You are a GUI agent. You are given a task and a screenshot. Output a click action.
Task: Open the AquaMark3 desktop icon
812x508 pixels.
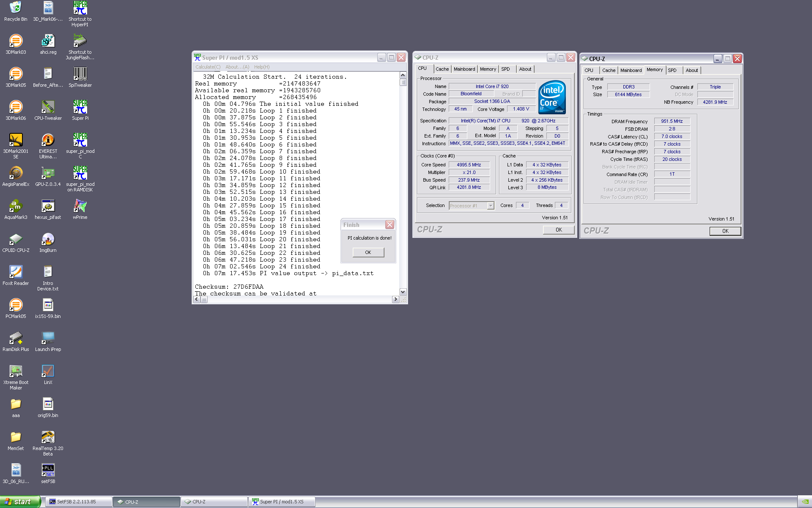[x=16, y=209]
